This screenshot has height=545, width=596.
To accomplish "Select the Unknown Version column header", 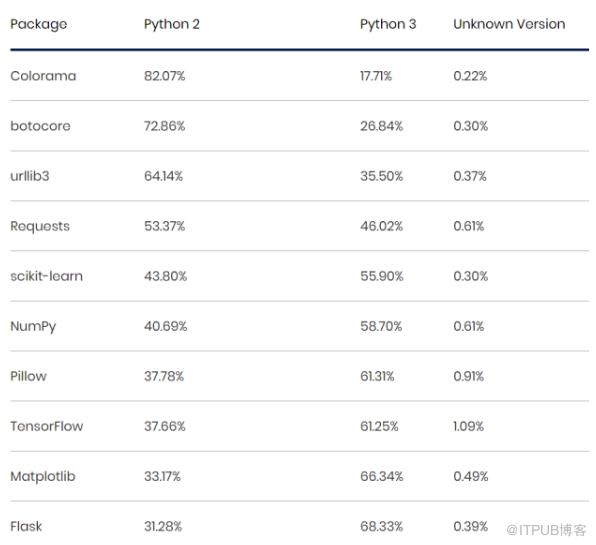I will (509, 24).
